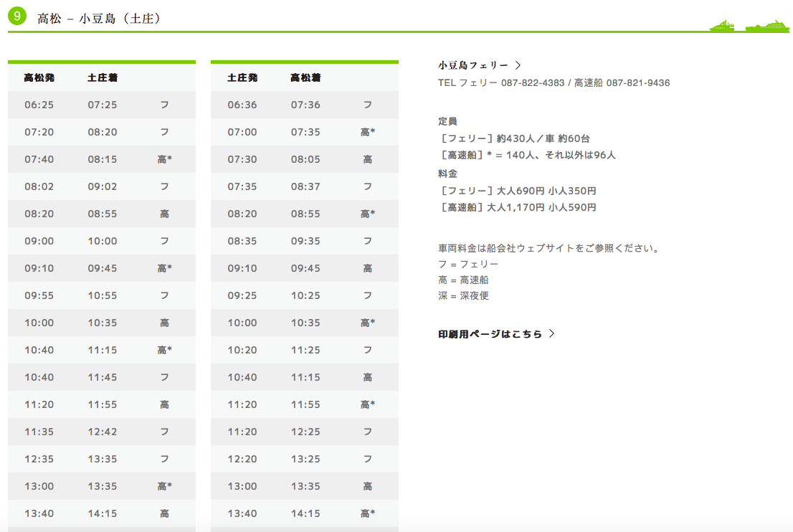Open the 小豆島フェリー company link
The width and height of the screenshot is (793, 532).
(473, 65)
